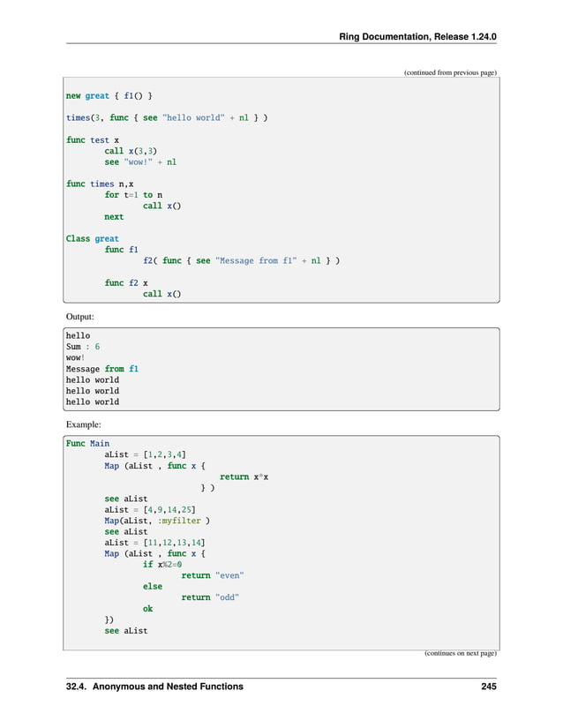Viewport: 563px width, 728px height.
Task: Click the 'Class great' declaration line
Action: coord(93,238)
